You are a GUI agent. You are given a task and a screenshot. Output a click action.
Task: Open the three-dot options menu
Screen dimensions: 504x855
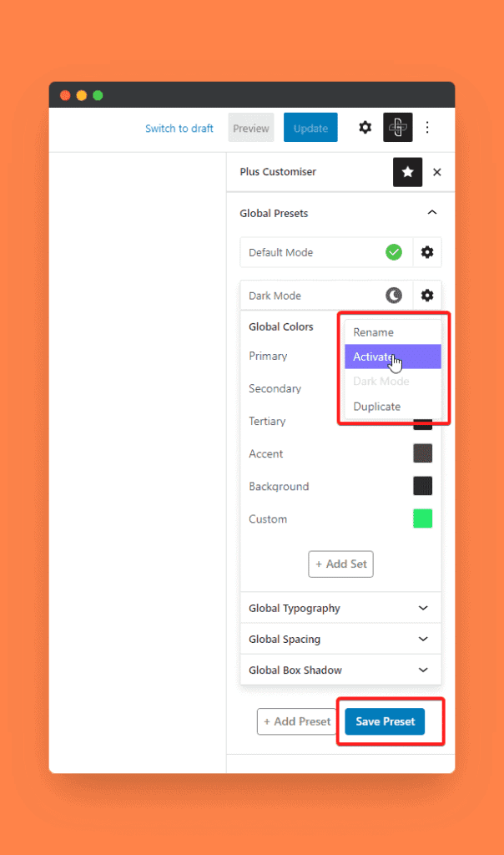(427, 128)
